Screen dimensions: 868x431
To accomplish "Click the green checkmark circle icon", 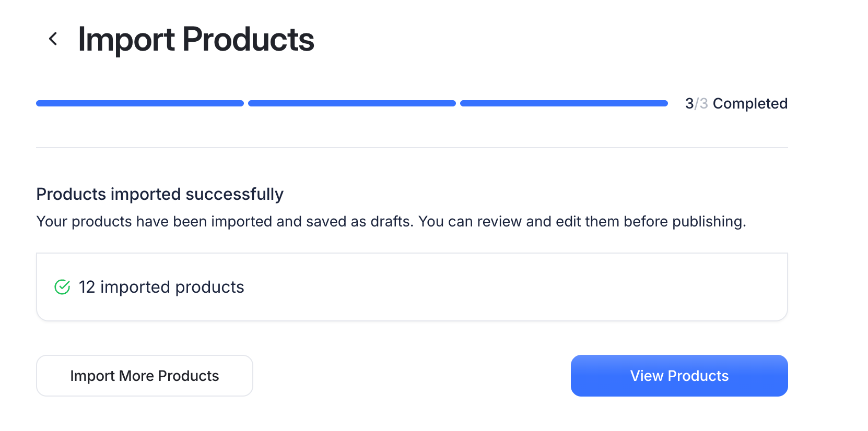I will [x=62, y=287].
